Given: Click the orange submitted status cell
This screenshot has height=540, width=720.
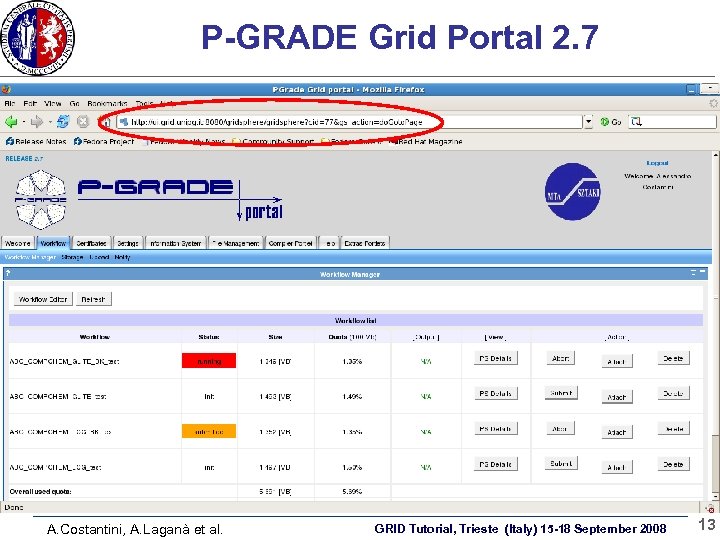Looking at the screenshot, I should pos(209,431).
